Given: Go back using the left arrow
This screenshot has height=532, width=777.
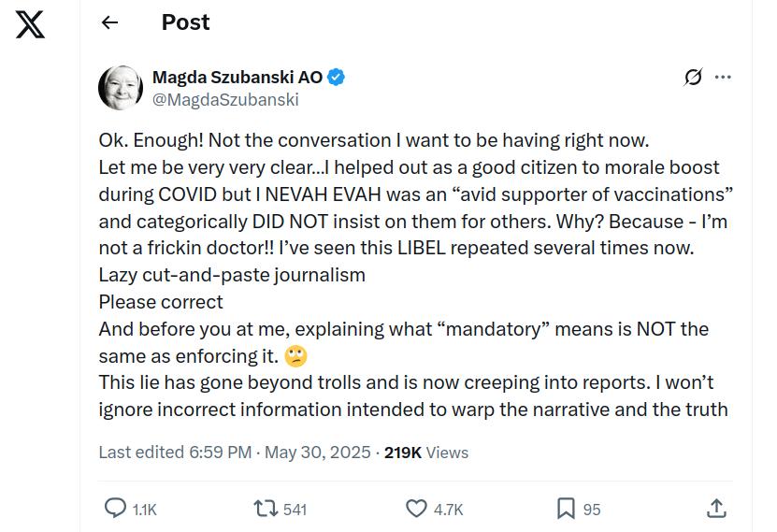Looking at the screenshot, I should click(109, 23).
